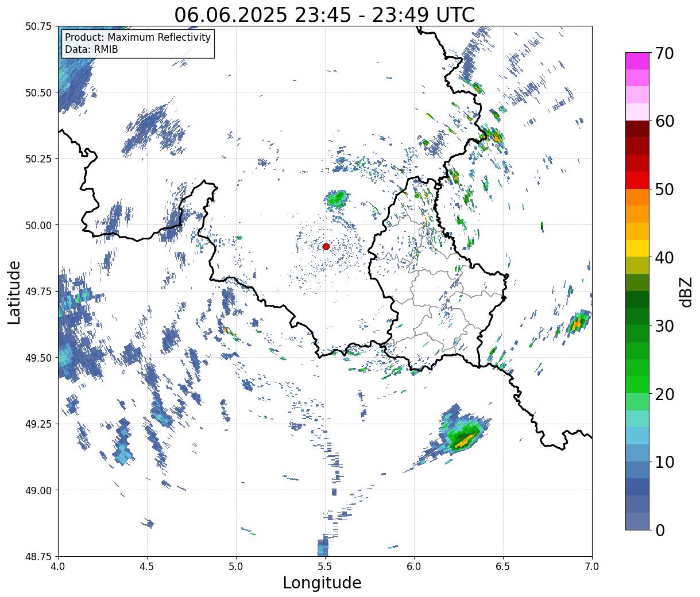Click the longitude tick label 5.0

click(236, 566)
